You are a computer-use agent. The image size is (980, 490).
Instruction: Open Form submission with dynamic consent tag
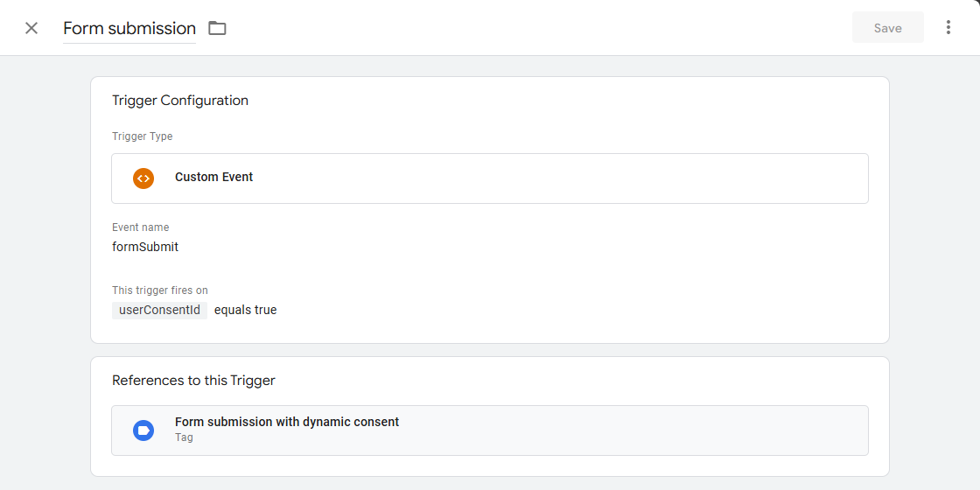[287, 422]
